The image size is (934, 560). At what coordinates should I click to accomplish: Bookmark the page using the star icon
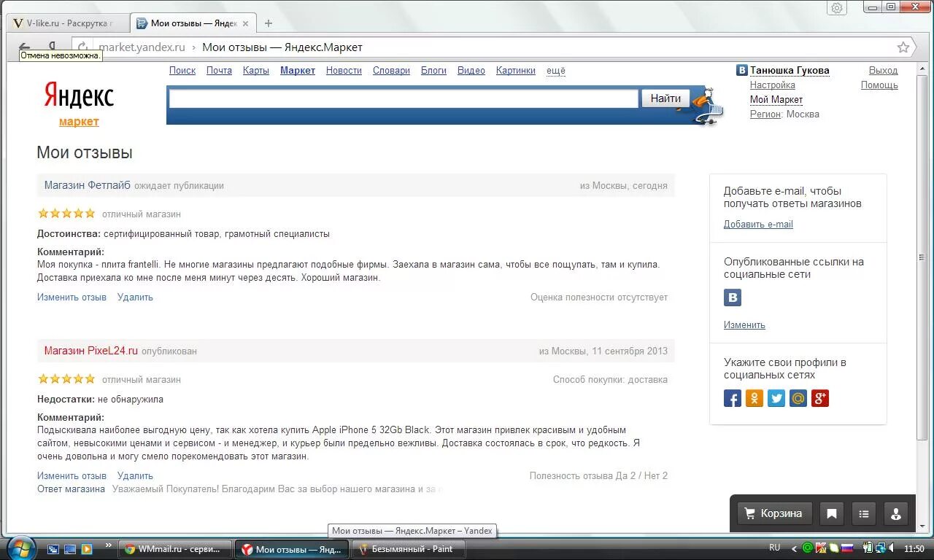[x=903, y=47]
